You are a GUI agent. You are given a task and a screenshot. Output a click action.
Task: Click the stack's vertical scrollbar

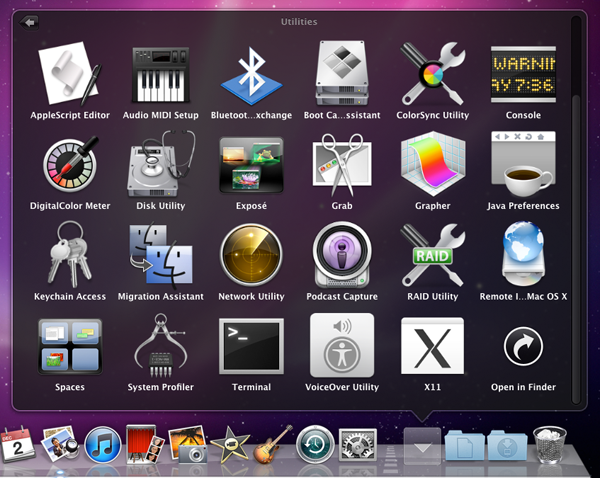[x=576, y=249]
